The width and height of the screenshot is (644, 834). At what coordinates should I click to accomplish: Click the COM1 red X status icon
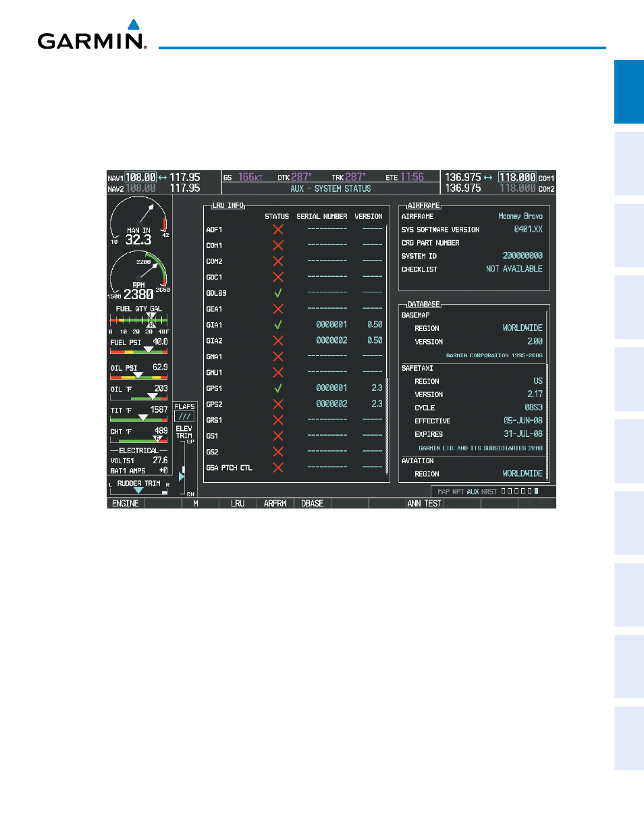coord(277,245)
